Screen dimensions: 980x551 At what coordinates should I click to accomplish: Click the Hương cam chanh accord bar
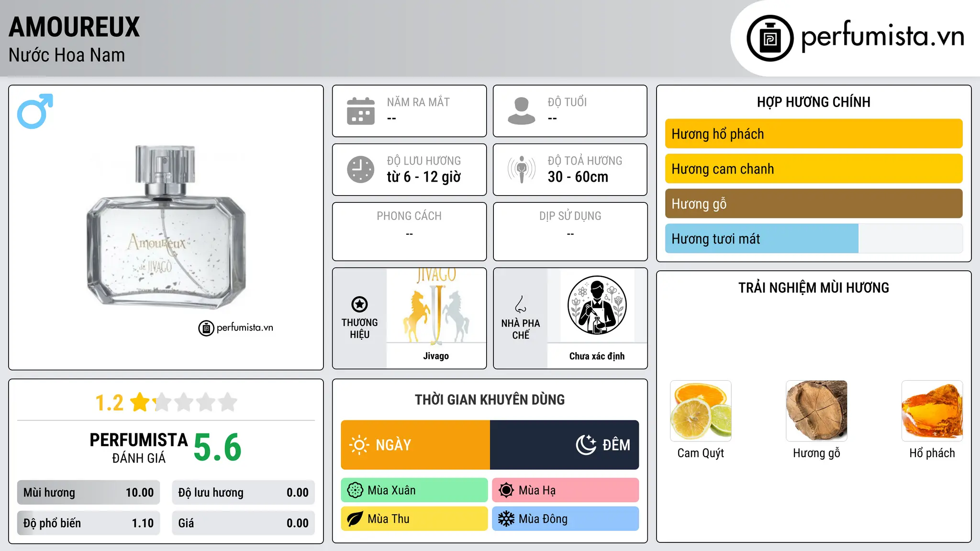click(813, 169)
